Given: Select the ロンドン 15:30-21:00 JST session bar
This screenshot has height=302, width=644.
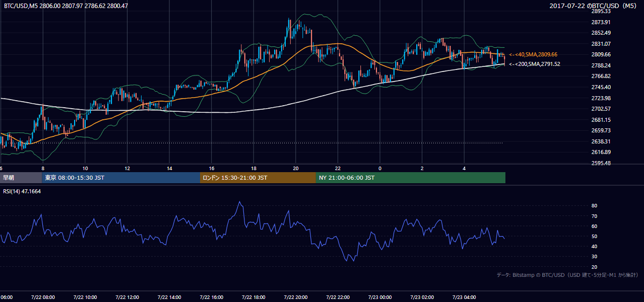Looking at the screenshot, I should [x=258, y=178].
